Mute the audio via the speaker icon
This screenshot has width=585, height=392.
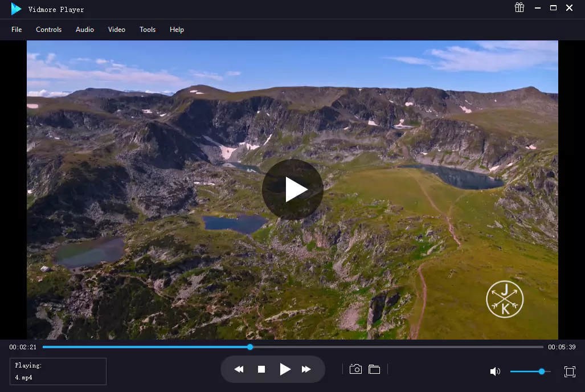pos(494,371)
